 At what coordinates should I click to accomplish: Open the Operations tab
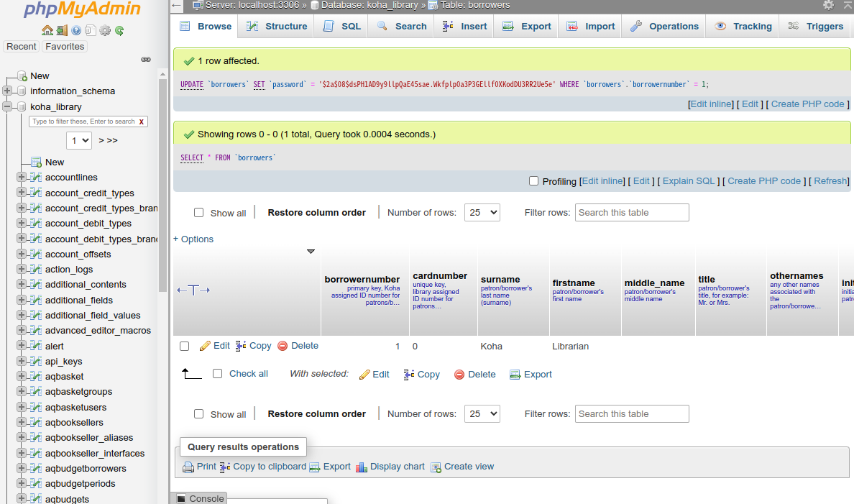664,26
